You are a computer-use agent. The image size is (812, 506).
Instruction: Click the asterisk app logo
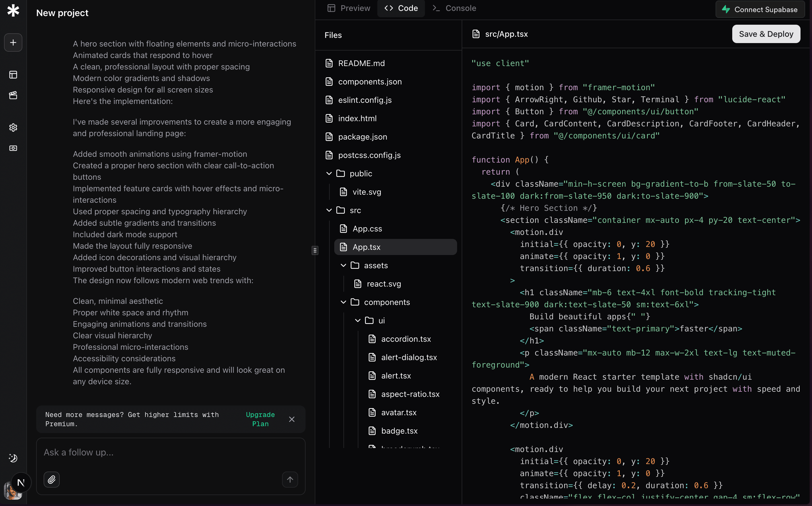pyautogui.click(x=13, y=10)
